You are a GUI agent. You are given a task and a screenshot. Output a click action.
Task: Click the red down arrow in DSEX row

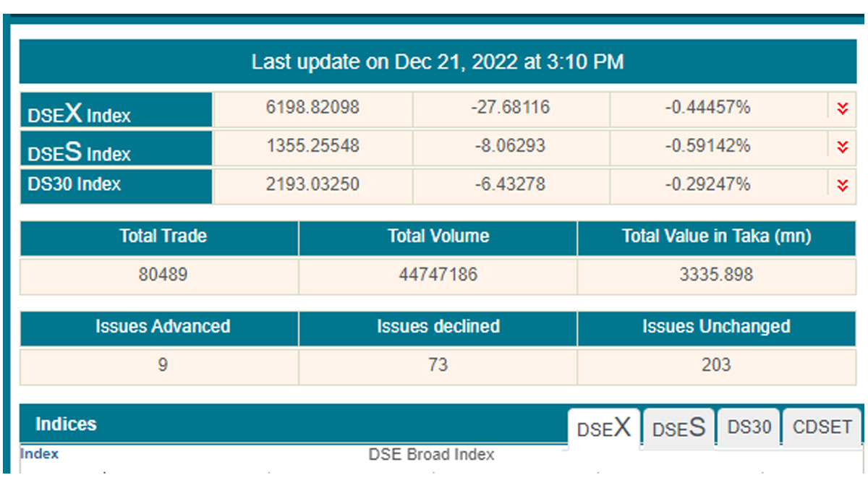pyautogui.click(x=842, y=108)
